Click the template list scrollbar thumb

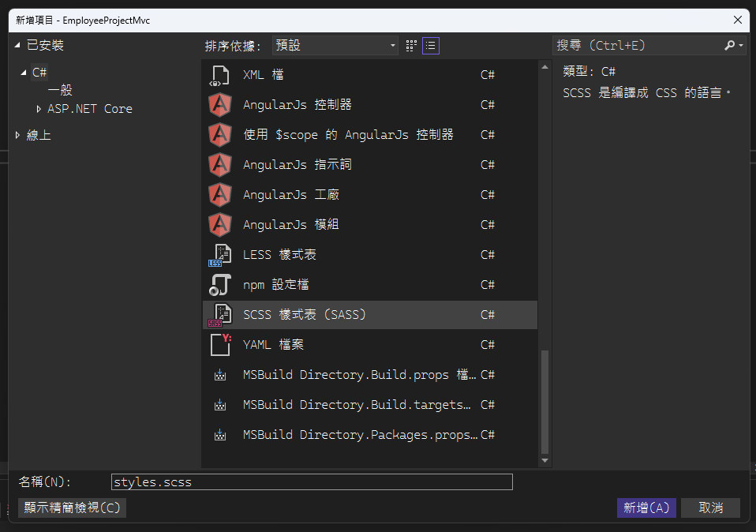click(545, 402)
